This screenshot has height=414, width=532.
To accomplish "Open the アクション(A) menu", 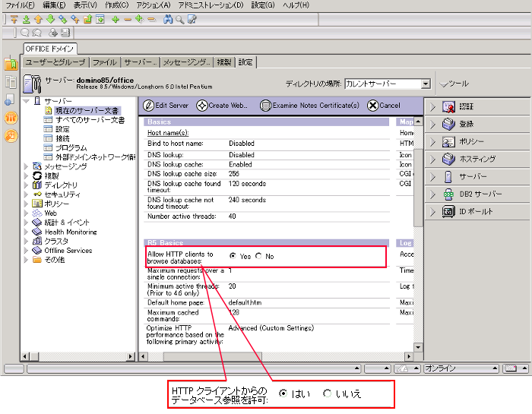I will (x=153, y=5).
